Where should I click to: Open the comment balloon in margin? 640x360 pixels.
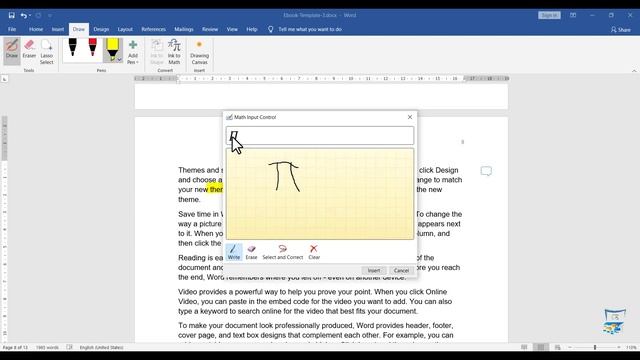pyautogui.click(x=486, y=171)
